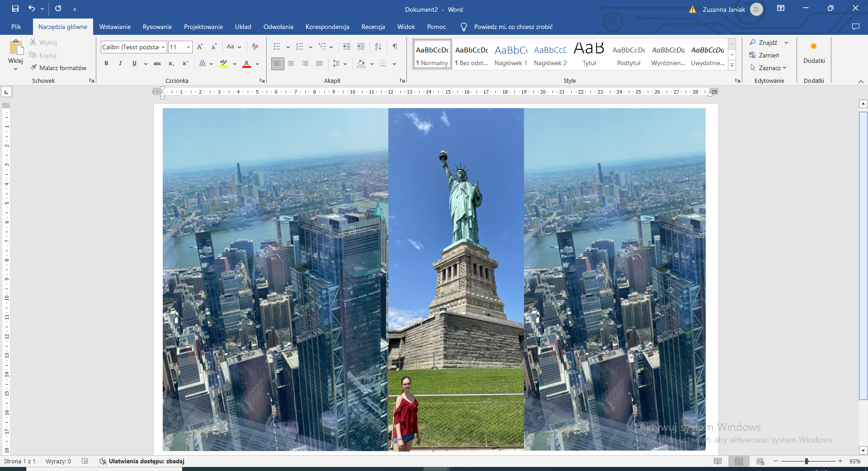The height and width of the screenshot is (471, 868).
Task: Open the comments pane icon
Action: coord(855,27)
